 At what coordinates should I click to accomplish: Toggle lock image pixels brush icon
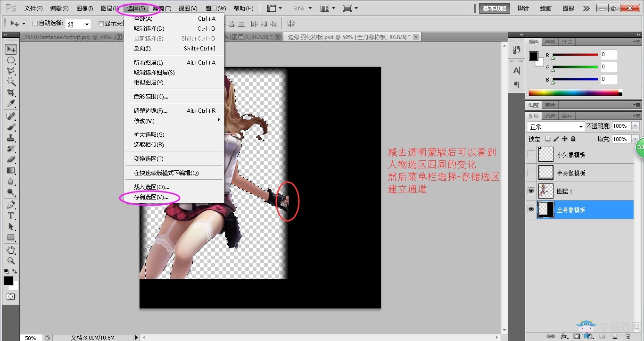556,139
